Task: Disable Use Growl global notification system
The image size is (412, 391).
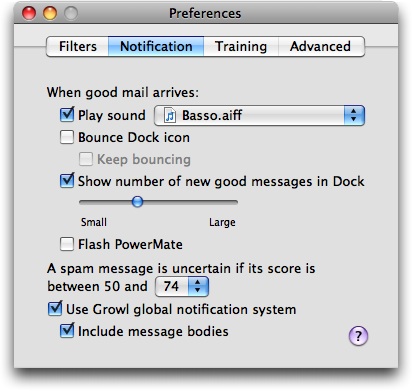Action: tap(55, 309)
